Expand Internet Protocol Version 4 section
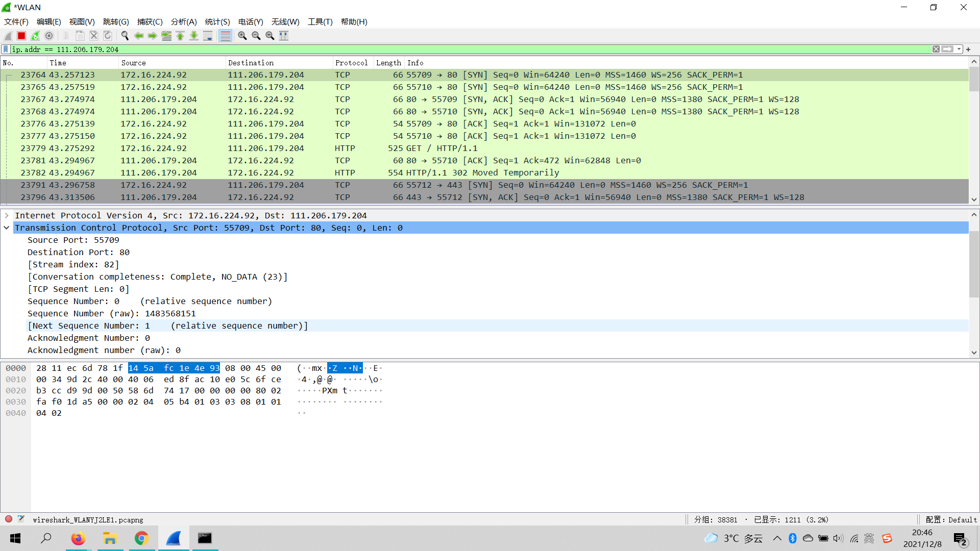980x551 pixels. [7, 216]
